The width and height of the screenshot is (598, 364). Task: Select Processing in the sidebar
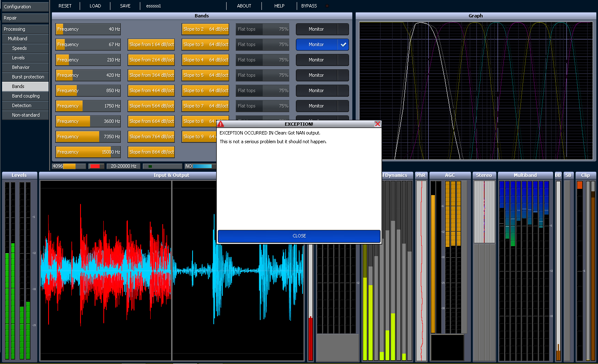pos(25,29)
